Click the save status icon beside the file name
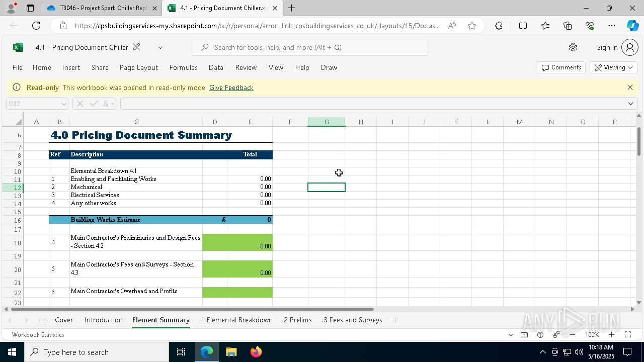 (x=136, y=47)
